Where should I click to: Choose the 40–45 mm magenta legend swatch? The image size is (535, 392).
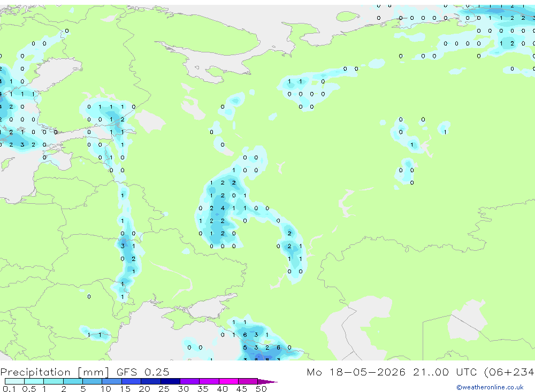click(228, 381)
